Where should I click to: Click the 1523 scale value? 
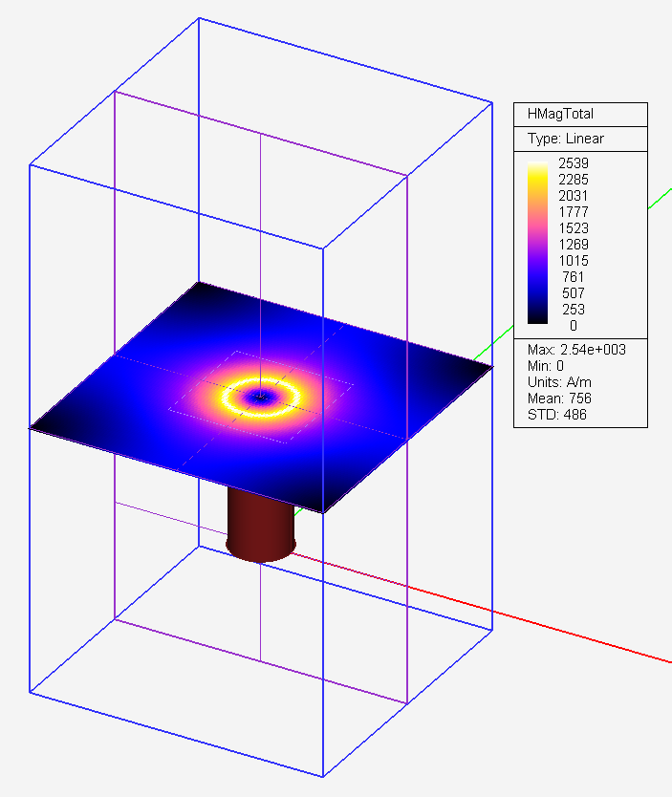click(x=574, y=228)
